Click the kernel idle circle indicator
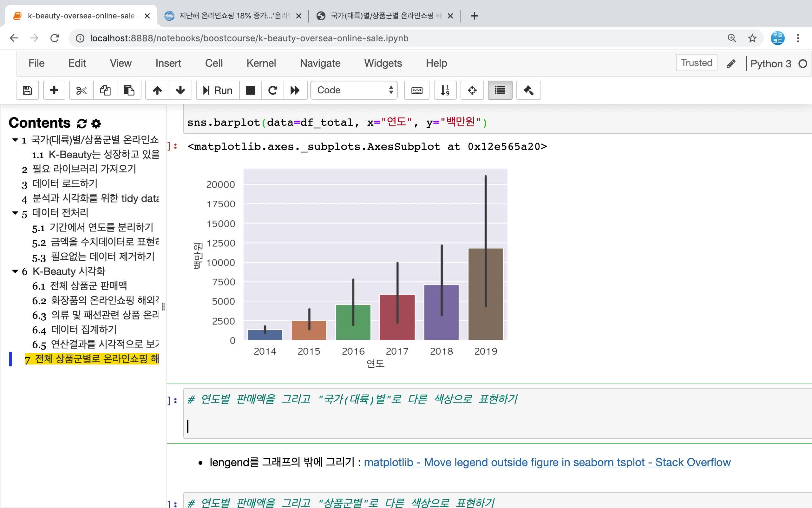 pyautogui.click(x=802, y=63)
